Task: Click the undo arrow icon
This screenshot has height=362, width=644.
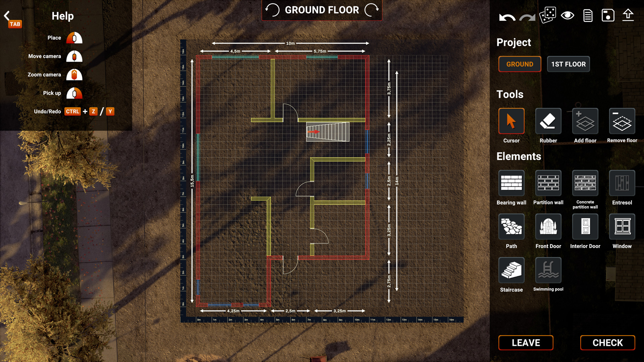Action: click(x=506, y=15)
